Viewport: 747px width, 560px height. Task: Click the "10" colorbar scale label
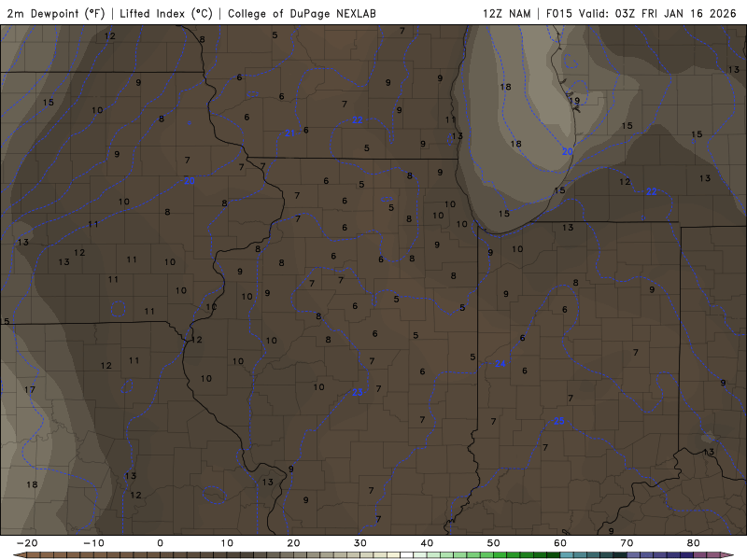click(227, 543)
